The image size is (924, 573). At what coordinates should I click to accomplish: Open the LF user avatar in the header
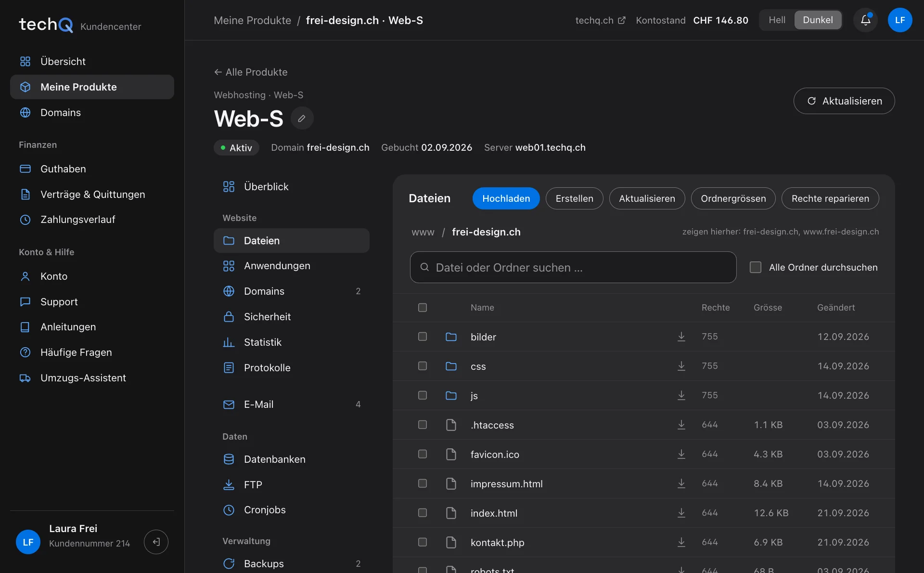pyautogui.click(x=899, y=20)
